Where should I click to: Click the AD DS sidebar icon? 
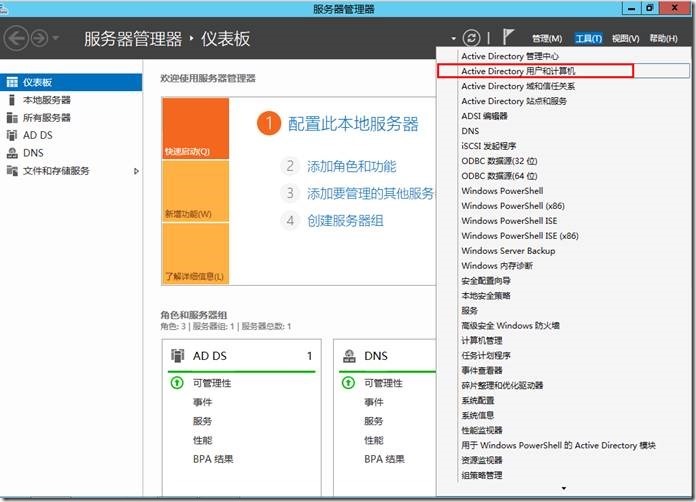point(12,135)
